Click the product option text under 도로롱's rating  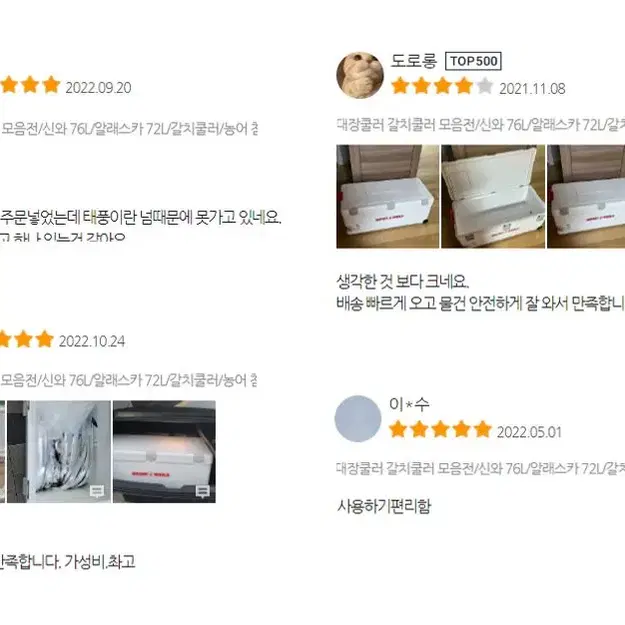click(480, 125)
